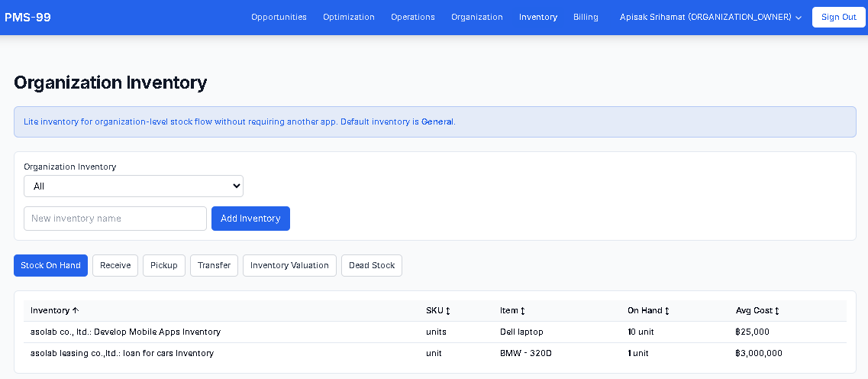View the Dead Stock tab

[371, 266]
